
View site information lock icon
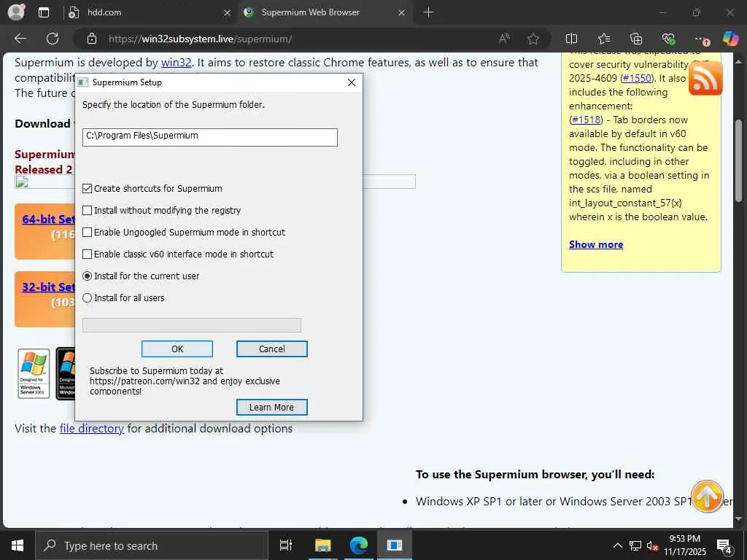(92, 39)
